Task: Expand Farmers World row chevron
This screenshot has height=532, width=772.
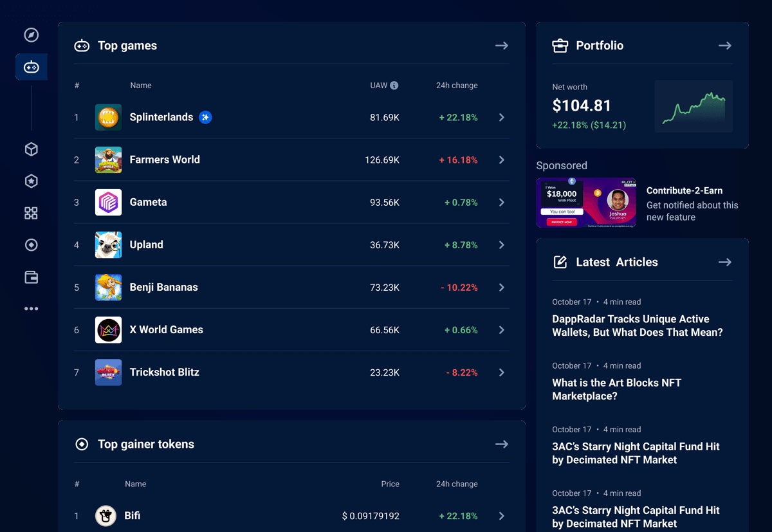Action: point(502,160)
